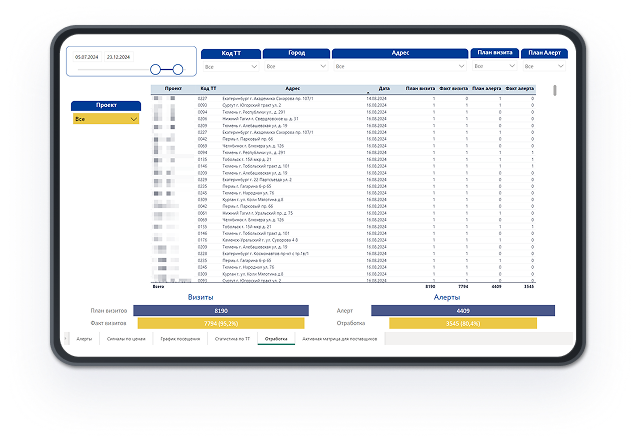Sort table by the Дата column header
This screenshot has width=636, height=441.
(383, 88)
